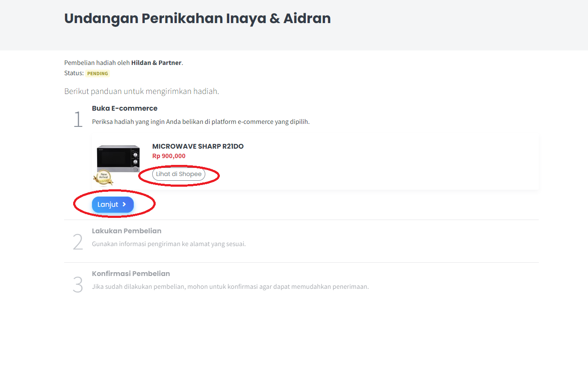588x367 pixels.
Task: Click the text Berikut panduan untuk mengirimkan hadiah
Action: pyautogui.click(x=142, y=91)
